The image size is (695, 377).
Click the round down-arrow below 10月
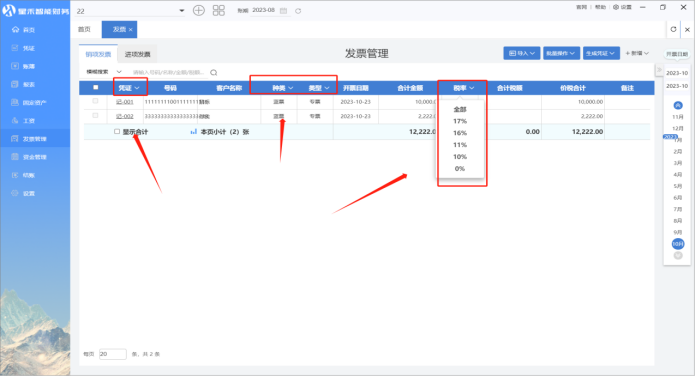click(678, 256)
